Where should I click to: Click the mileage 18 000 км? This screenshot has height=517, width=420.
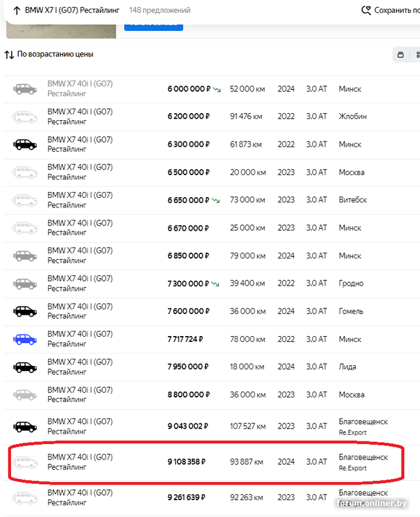(247, 366)
